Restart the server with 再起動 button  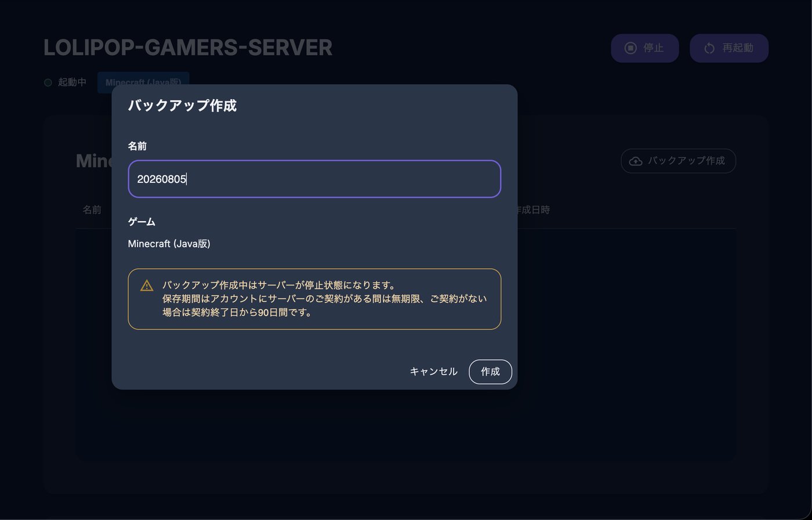point(729,48)
